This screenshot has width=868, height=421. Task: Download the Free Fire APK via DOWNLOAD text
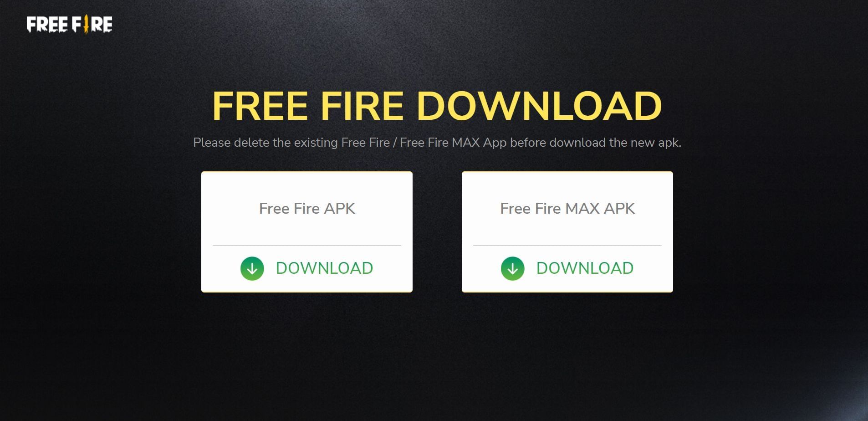[x=324, y=268]
